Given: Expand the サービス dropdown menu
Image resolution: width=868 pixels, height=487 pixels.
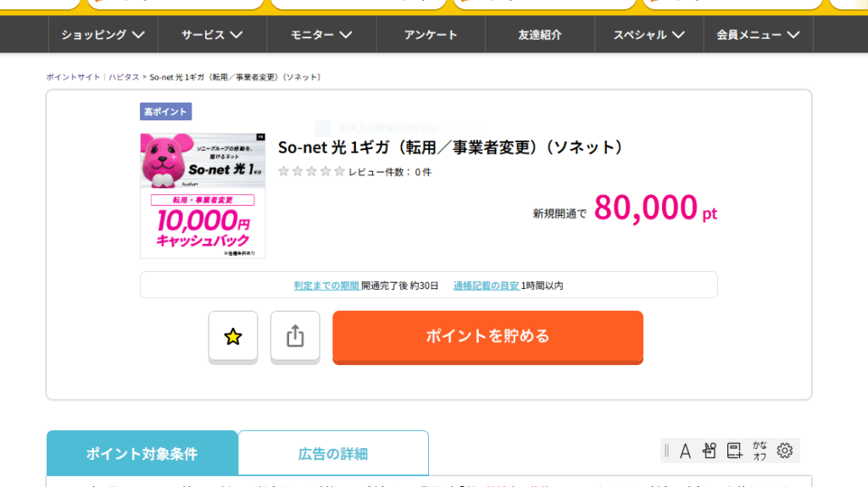Looking at the screenshot, I should (212, 35).
